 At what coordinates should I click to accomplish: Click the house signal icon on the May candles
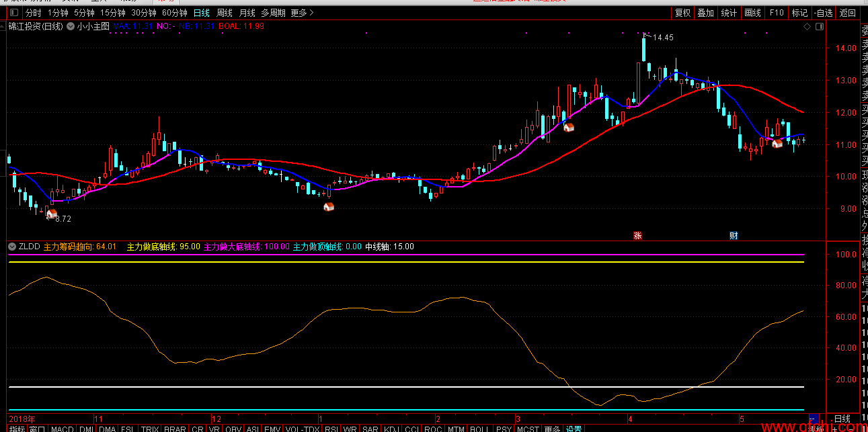777,143
